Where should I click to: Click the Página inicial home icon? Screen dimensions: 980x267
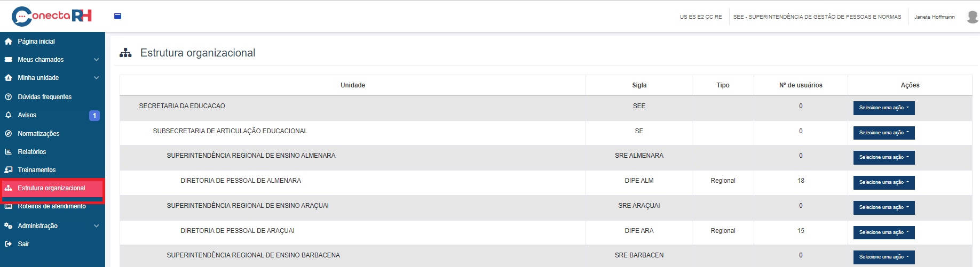pyautogui.click(x=9, y=42)
